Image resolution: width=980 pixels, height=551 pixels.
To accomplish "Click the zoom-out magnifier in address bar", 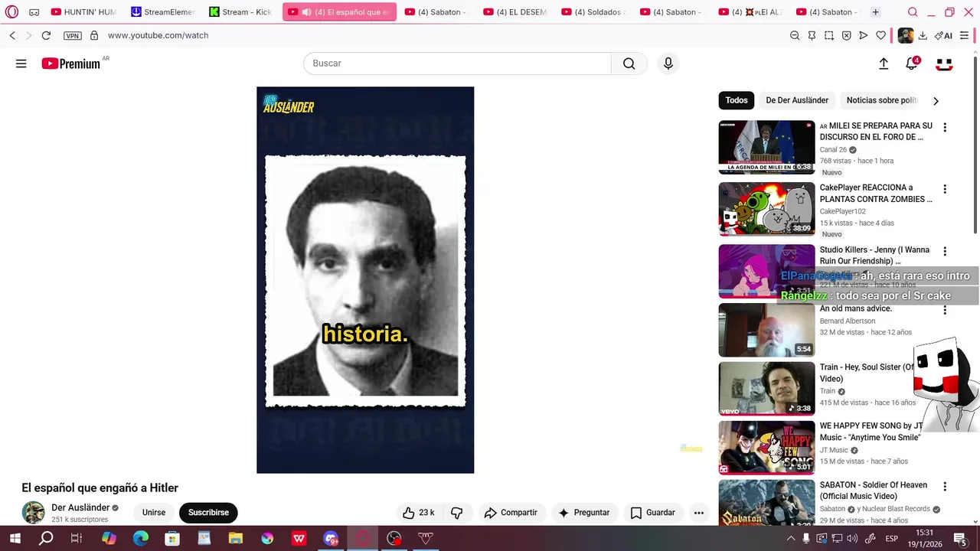I will [795, 36].
